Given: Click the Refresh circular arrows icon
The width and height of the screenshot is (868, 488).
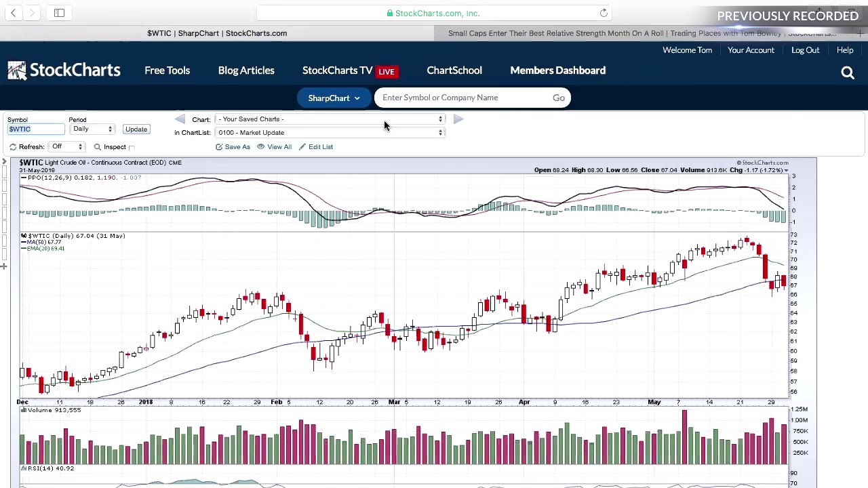Looking at the screenshot, I should 13,147.
